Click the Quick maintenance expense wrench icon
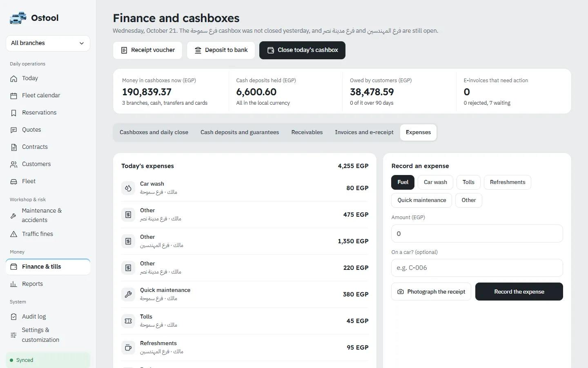Image resolution: width=588 pixels, height=368 pixels. (x=128, y=294)
